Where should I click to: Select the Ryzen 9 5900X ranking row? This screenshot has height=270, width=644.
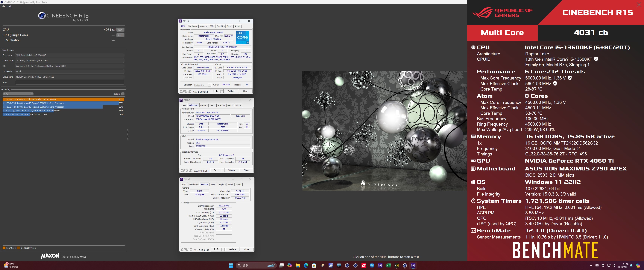pos(63,103)
